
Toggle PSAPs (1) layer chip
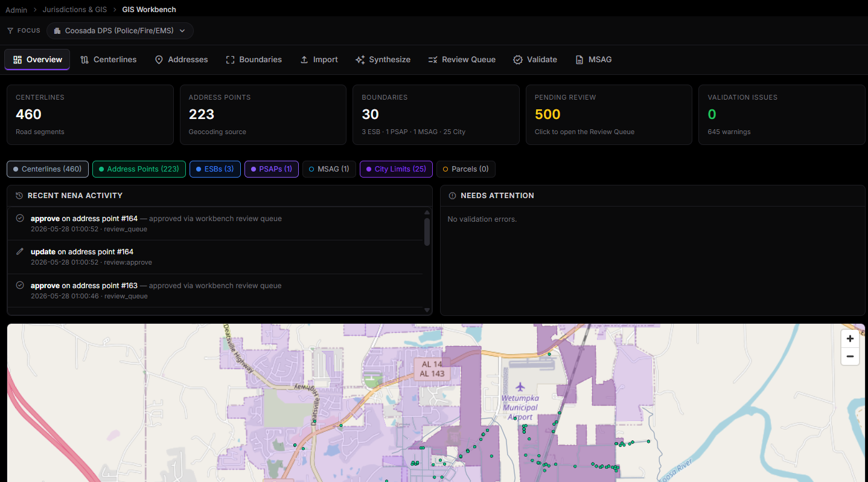click(x=271, y=169)
